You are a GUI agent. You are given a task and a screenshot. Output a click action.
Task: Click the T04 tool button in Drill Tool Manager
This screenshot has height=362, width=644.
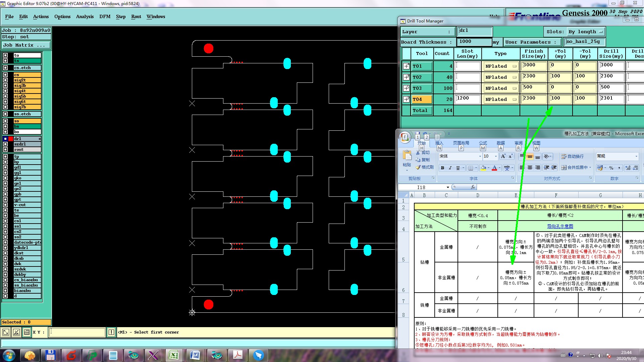(422, 99)
